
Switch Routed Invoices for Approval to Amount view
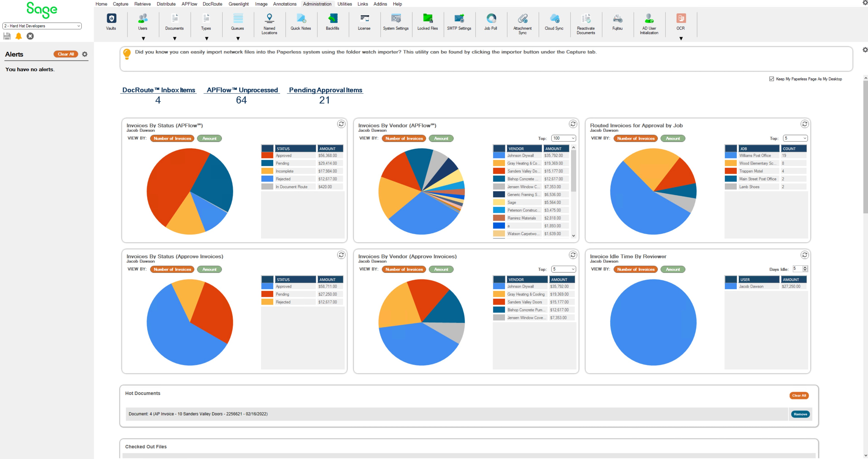point(673,138)
